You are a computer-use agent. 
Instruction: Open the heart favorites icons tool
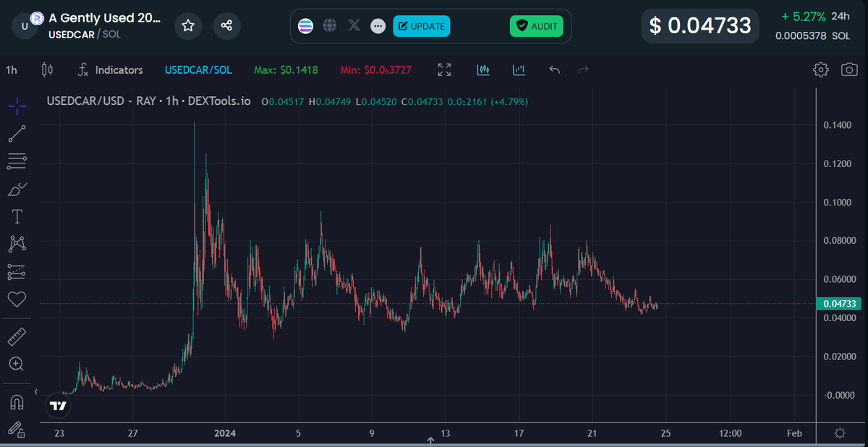[17, 299]
